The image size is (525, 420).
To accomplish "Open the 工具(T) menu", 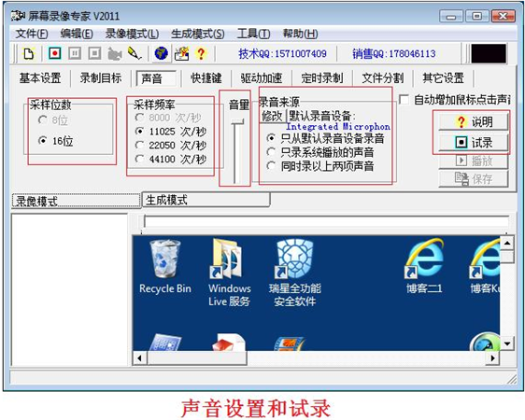I will coord(253,34).
